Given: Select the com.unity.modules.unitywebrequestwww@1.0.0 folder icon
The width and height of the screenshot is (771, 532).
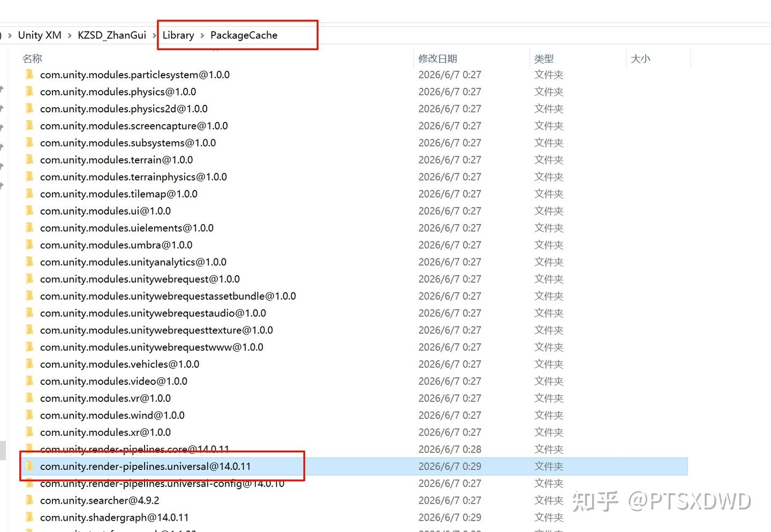Looking at the screenshot, I should (29, 347).
